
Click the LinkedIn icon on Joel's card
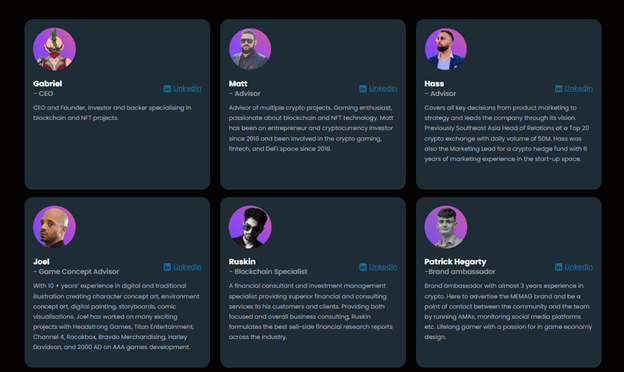167,267
